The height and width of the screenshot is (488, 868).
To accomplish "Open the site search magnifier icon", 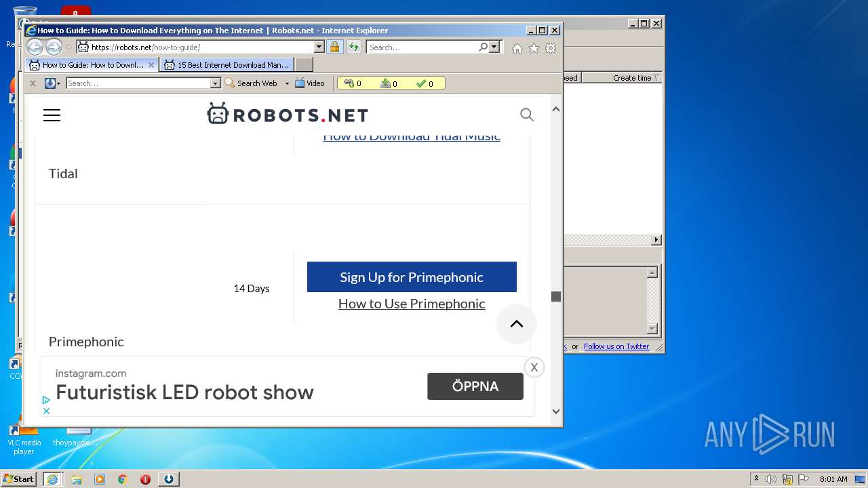I will tap(527, 115).
